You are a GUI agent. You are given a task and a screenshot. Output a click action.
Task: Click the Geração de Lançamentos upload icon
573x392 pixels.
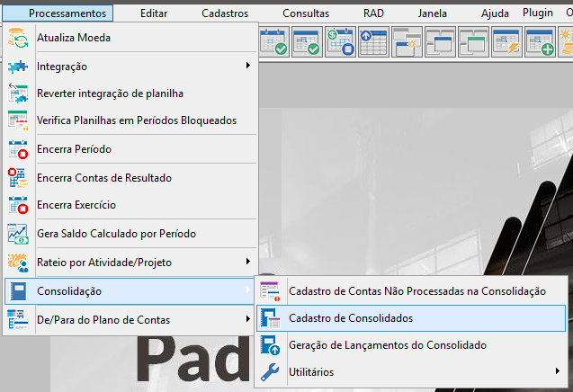(x=270, y=345)
